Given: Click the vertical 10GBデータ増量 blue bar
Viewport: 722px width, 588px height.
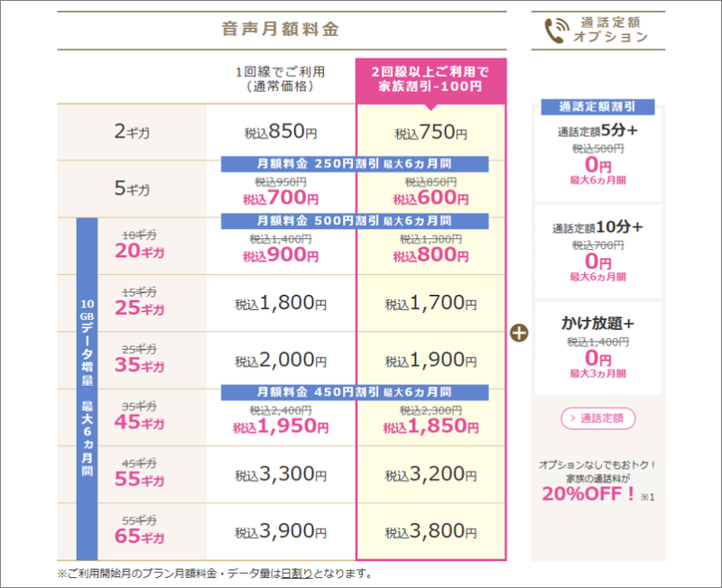Looking at the screenshot, I should tap(87, 388).
